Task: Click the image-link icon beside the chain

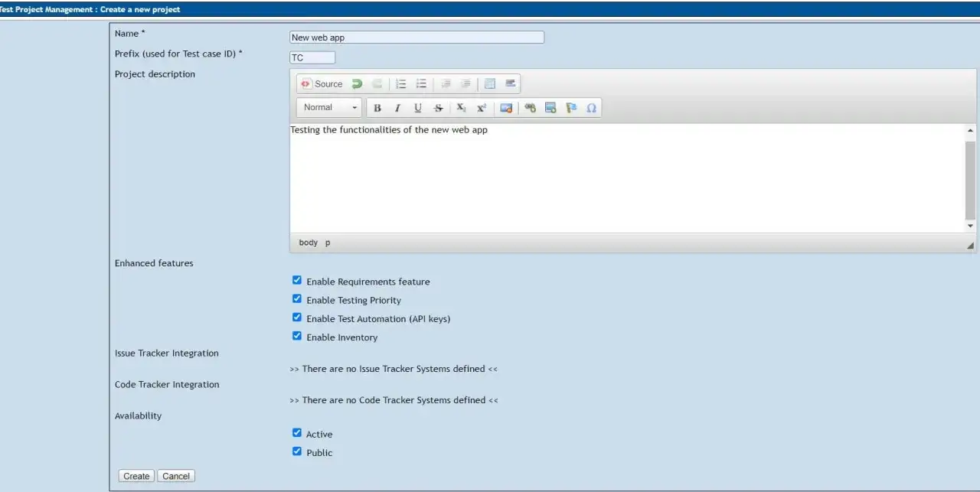Action: tap(550, 108)
